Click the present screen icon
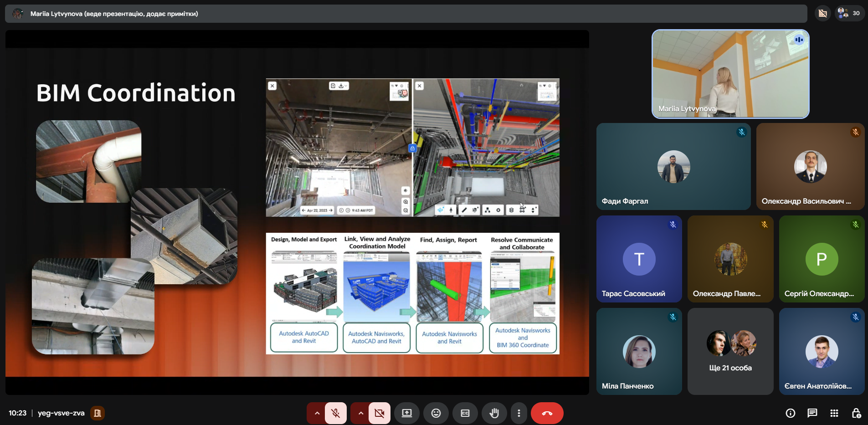The image size is (868, 425). pos(406,413)
